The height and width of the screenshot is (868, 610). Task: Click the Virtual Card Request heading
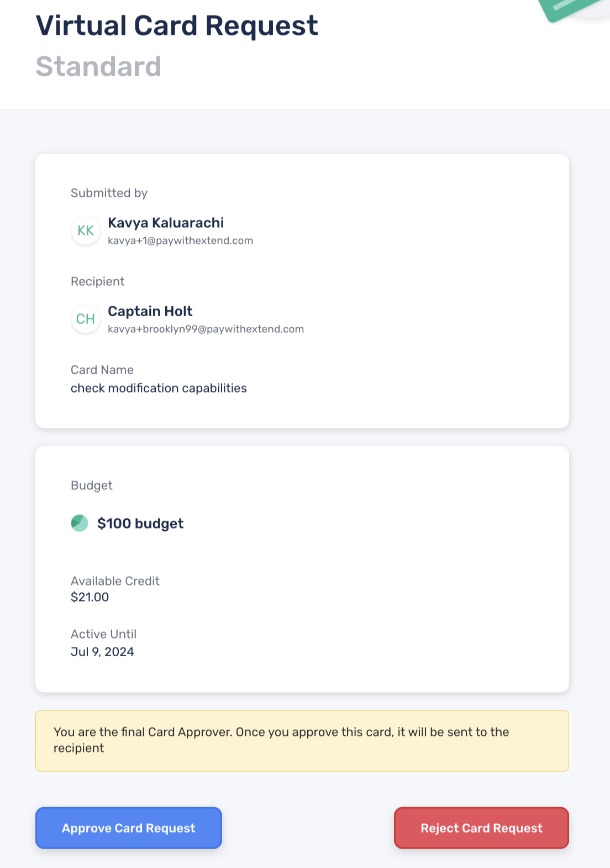tap(177, 26)
